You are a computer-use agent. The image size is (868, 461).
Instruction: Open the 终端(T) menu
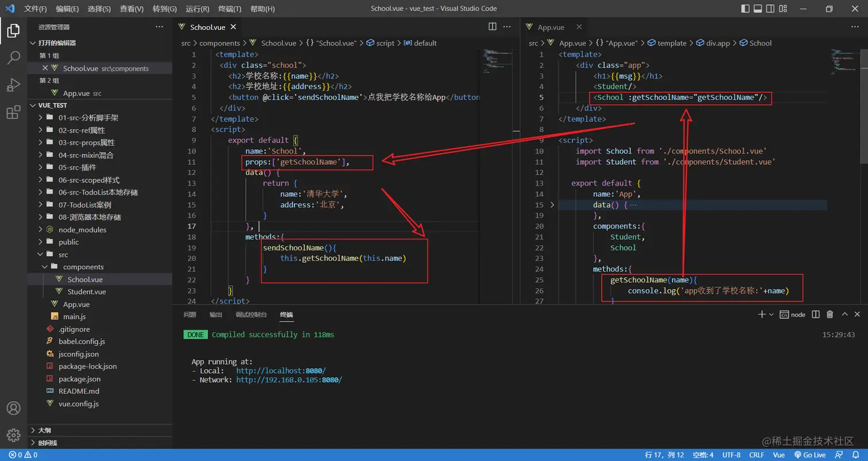(230, 9)
